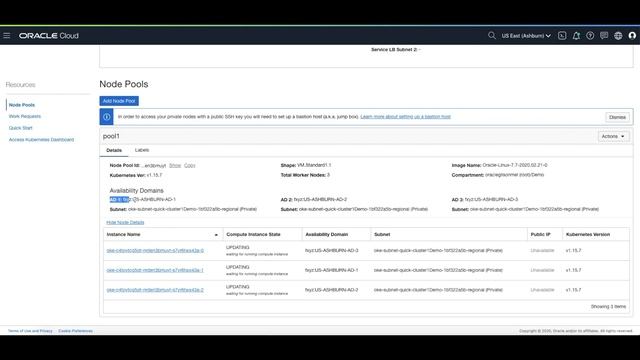Click Showing 3 items text
This screenshot has width=640, height=360.
point(608,307)
